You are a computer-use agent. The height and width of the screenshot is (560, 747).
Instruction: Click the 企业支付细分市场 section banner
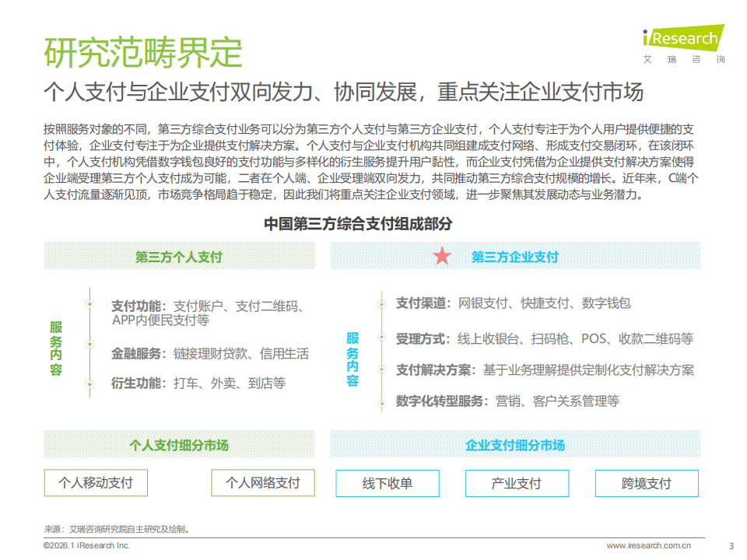point(515,445)
